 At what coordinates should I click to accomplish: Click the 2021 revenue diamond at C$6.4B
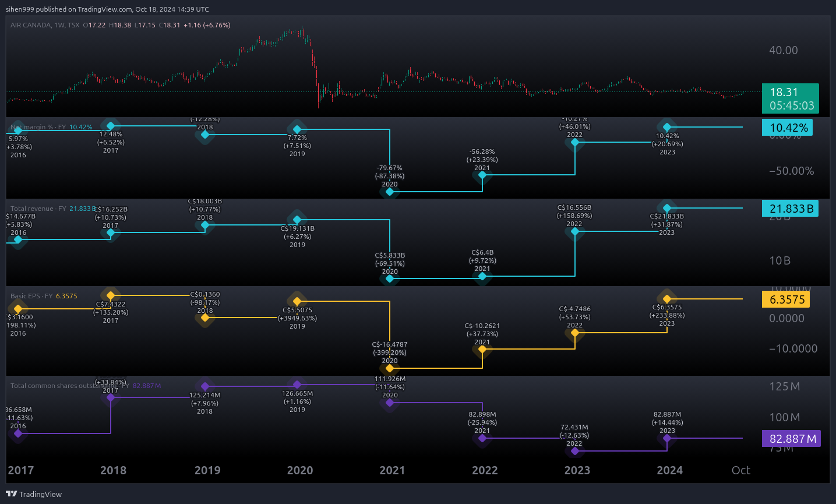pyautogui.click(x=482, y=276)
